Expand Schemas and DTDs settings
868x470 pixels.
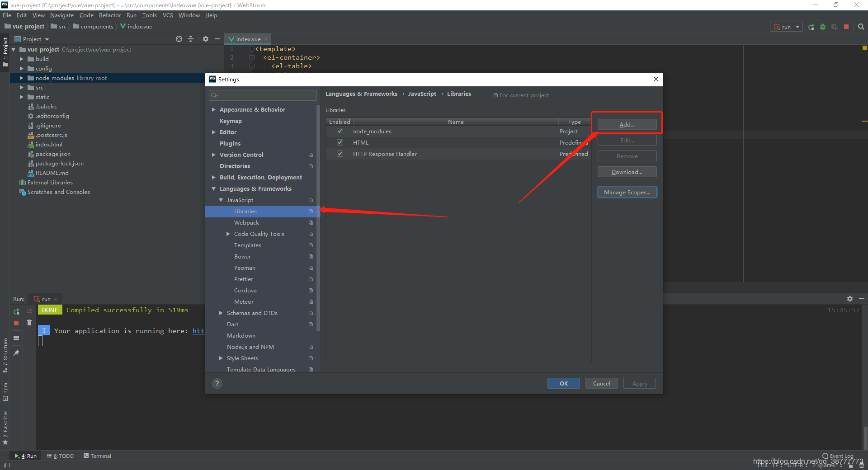[x=221, y=313]
